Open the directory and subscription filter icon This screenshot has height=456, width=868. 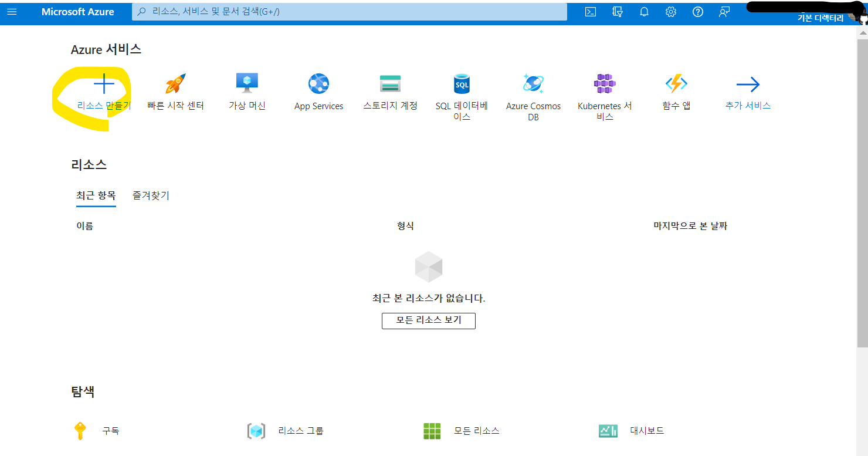(617, 12)
